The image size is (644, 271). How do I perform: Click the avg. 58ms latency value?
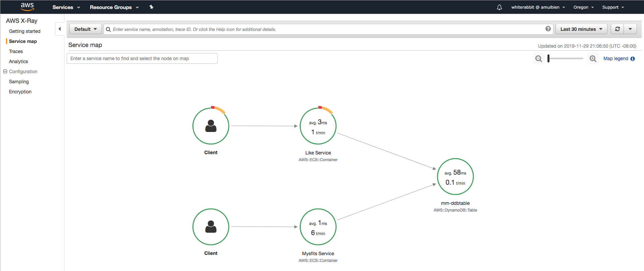455,173
